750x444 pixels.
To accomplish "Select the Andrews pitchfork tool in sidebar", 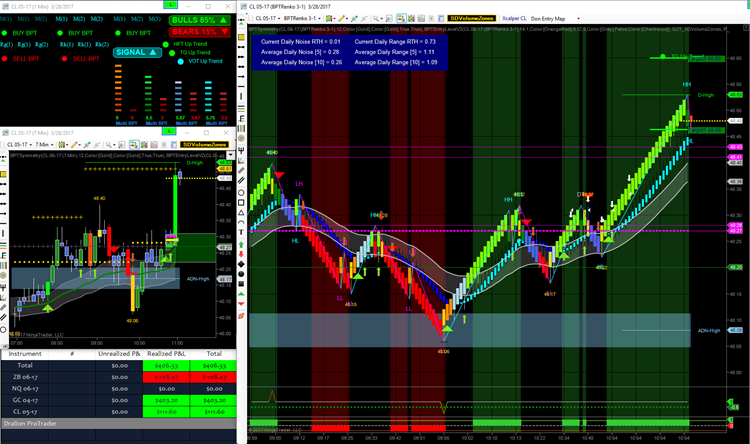I will tap(241, 150).
